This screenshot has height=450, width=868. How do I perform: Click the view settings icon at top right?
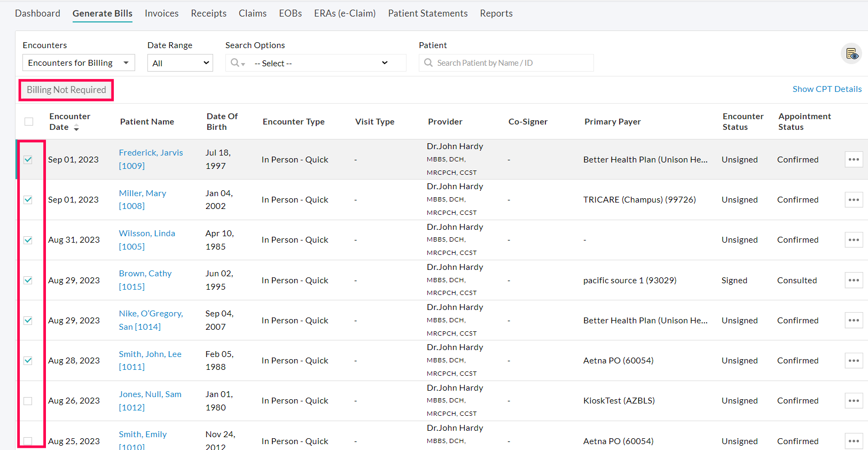point(851,54)
